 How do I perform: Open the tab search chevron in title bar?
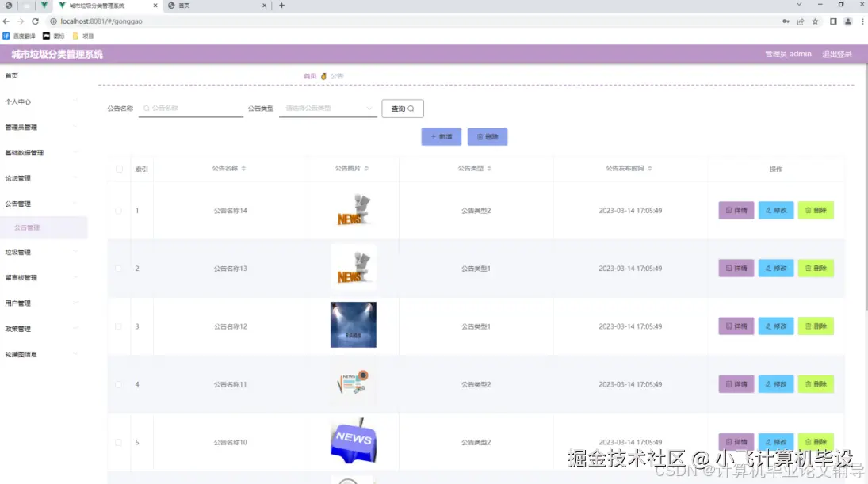point(799,5)
